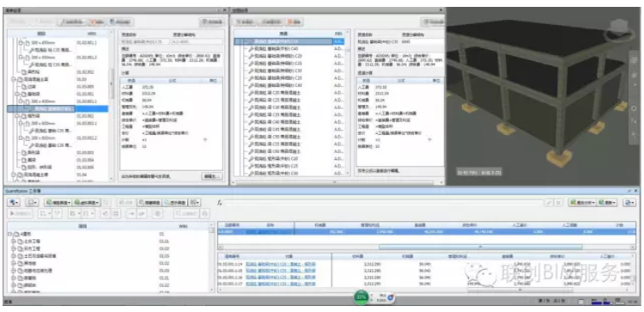This screenshot has width=644, height=312.
Task: Open the 模型算量 dropdown in workbook toolbar
Action: coord(58,203)
